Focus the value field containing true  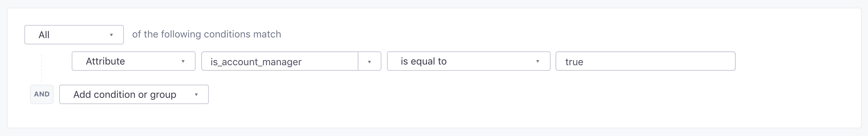click(646, 61)
